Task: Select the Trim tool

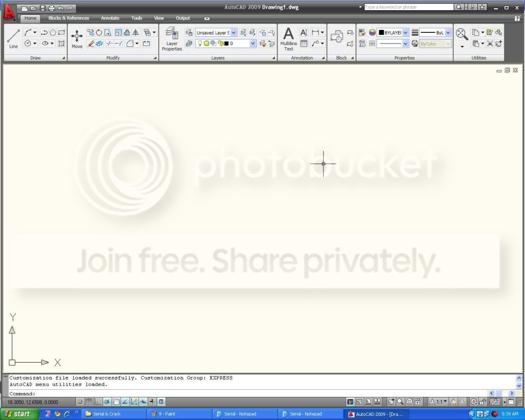Action: pyautogui.click(x=110, y=44)
